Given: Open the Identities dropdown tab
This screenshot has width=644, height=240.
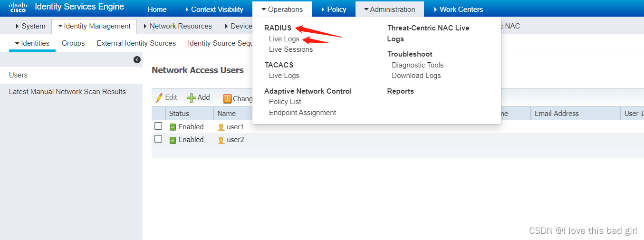Looking at the screenshot, I should coord(32,43).
